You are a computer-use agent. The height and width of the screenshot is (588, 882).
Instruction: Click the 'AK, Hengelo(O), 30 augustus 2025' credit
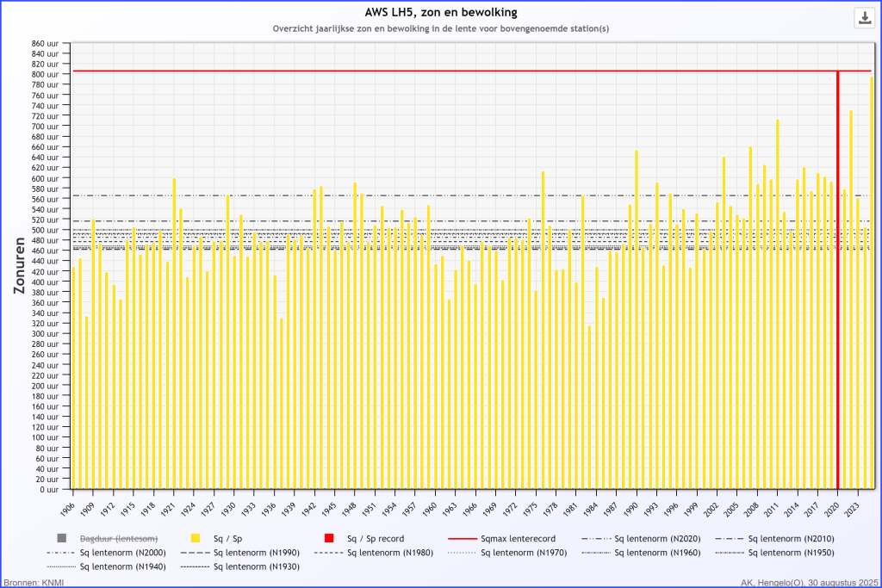pyautogui.click(x=810, y=582)
